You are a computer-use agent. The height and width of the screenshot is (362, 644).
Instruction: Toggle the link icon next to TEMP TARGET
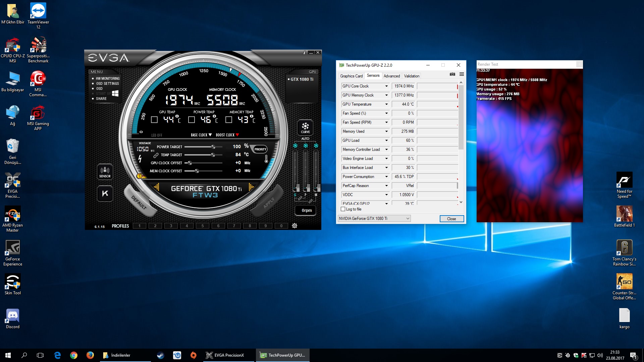coord(156,155)
